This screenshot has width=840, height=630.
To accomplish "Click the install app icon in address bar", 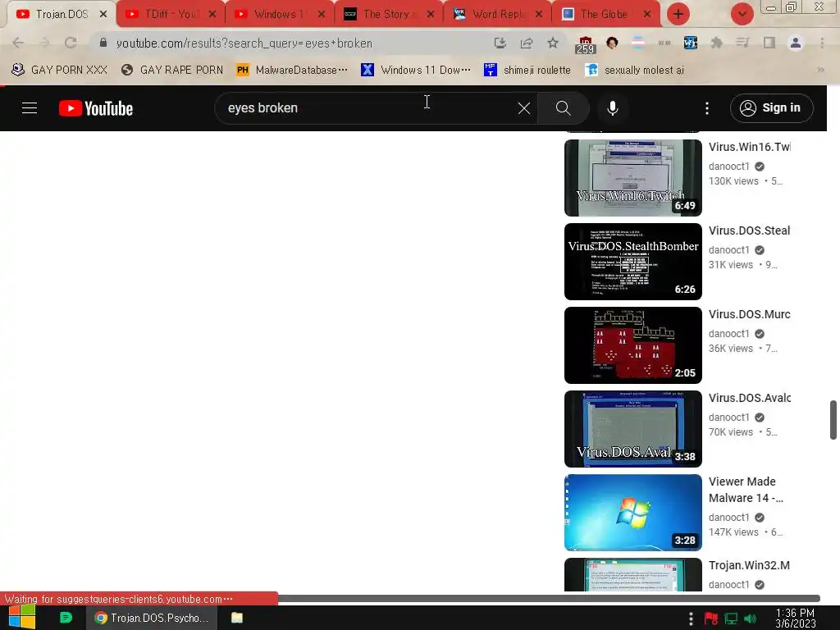I will [x=500, y=43].
